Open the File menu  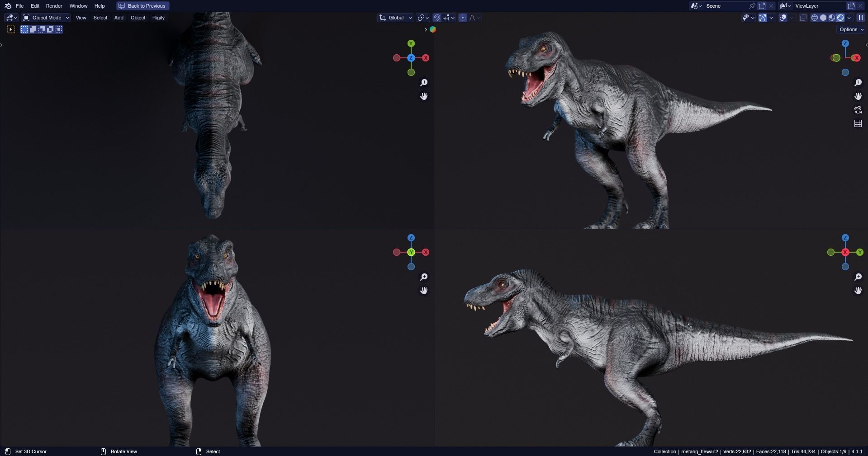click(19, 6)
